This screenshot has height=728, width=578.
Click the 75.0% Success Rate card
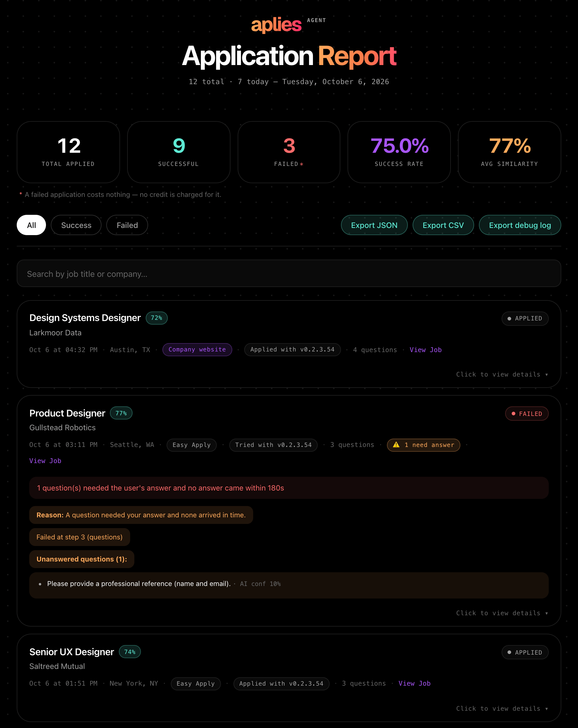coord(399,152)
